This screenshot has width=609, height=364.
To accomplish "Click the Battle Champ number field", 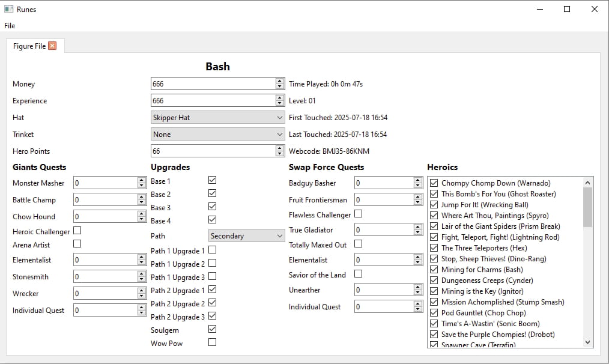I will click(x=106, y=199).
